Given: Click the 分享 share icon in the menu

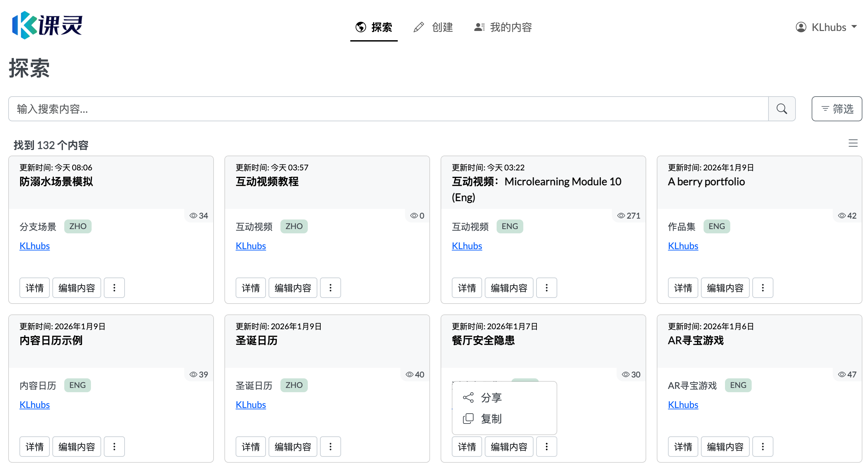Looking at the screenshot, I should tap(468, 397).
